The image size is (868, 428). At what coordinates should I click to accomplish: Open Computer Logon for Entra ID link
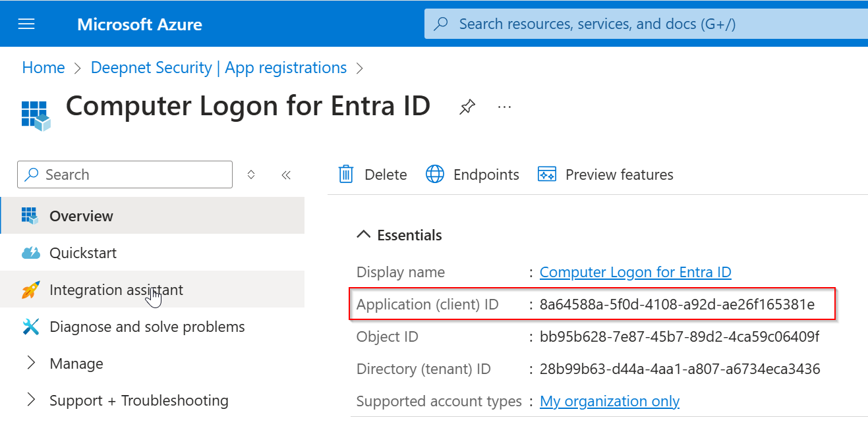(635, 272)
